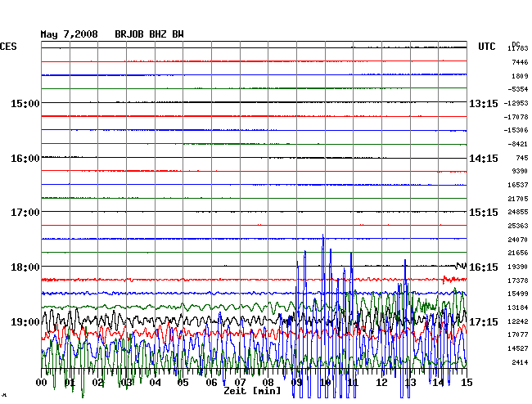The height and width of the screenshot is (404, 532).
Task: Click the DC offset value 15499
Action: [x=518, y=294]
